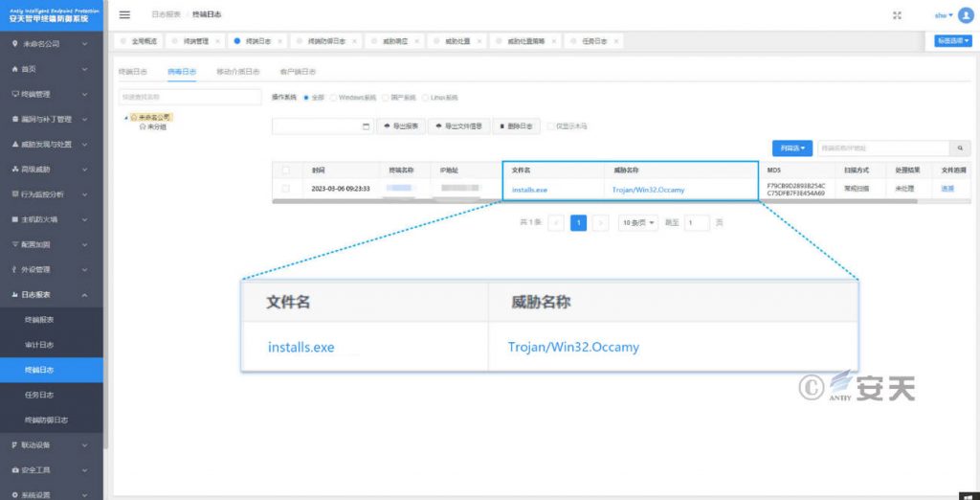Click the 威胁发现与处置 warning icon
This screenshot has height=500, width=980.
tap(15, 145)
